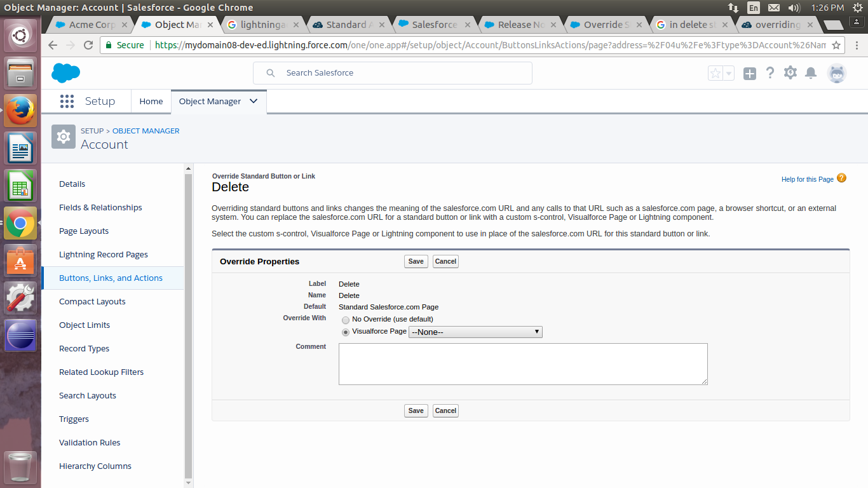Image resolution: width=868 pixels, height=488 pixels.
Task: Select the Object Manager tab label
Action: (210, 101)
